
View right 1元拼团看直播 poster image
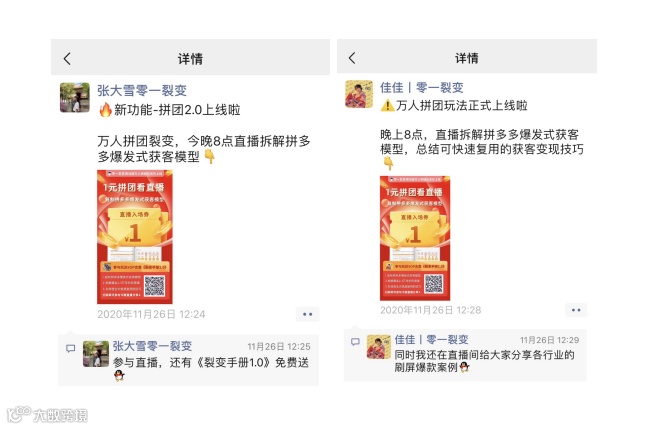[415, 238]
